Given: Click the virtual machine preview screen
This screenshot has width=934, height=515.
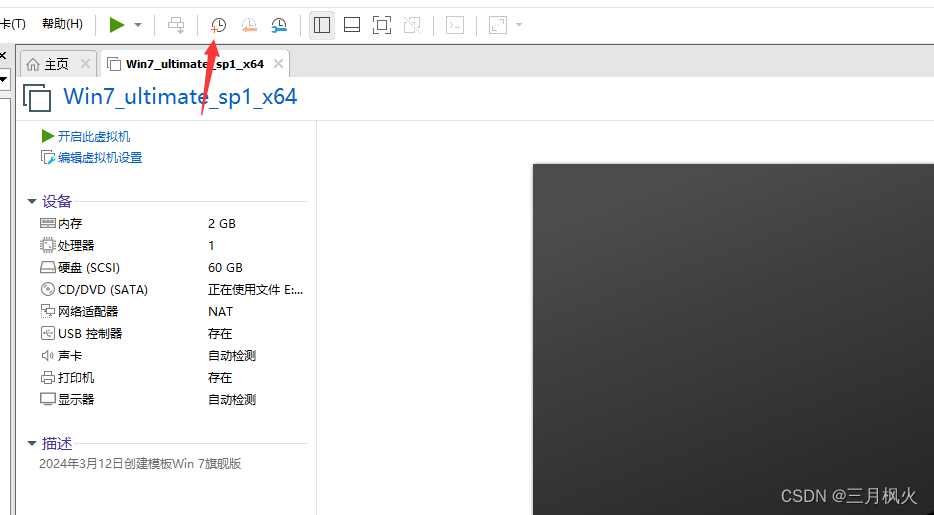Looking at the screenshot, I should click(733, 339).
